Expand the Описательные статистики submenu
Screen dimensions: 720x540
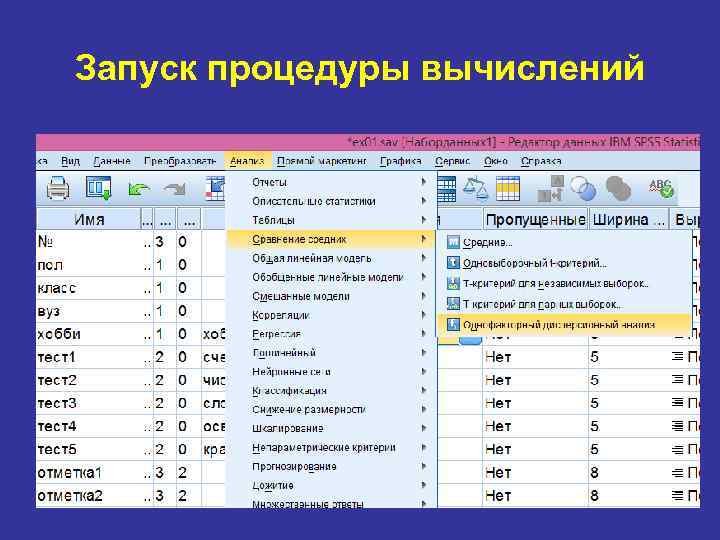331,201
